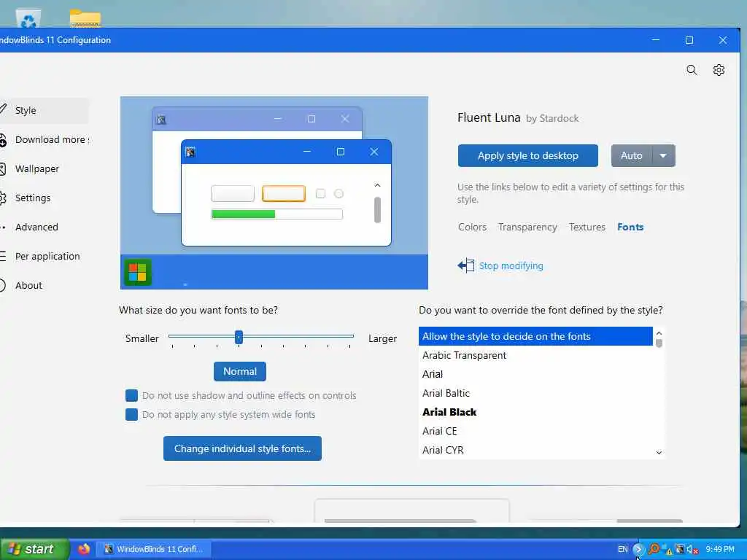Image resolution: width=747 pixels, height=560 pixels.
Task: Click the preview back window app icon
Action: (x=161, y=119)
